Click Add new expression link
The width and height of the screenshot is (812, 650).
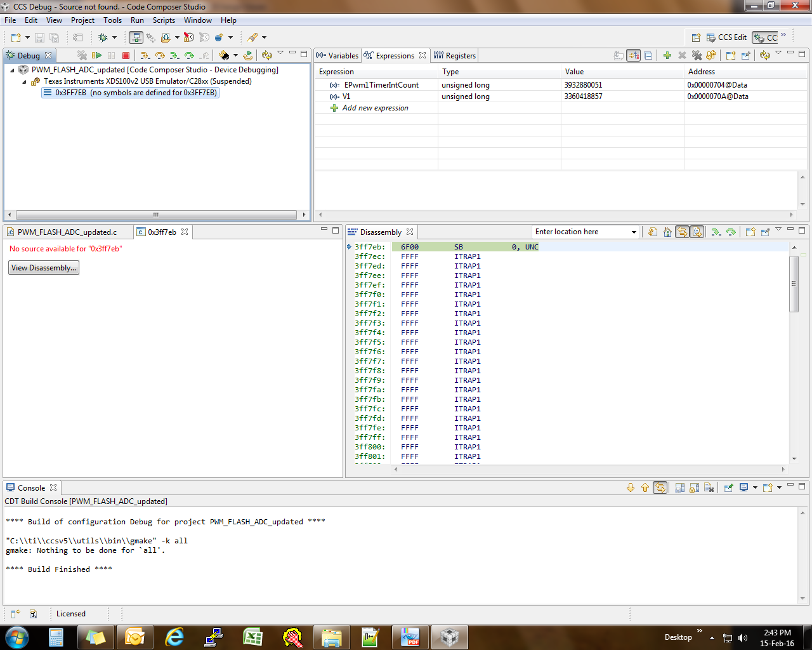click(376, 108)
